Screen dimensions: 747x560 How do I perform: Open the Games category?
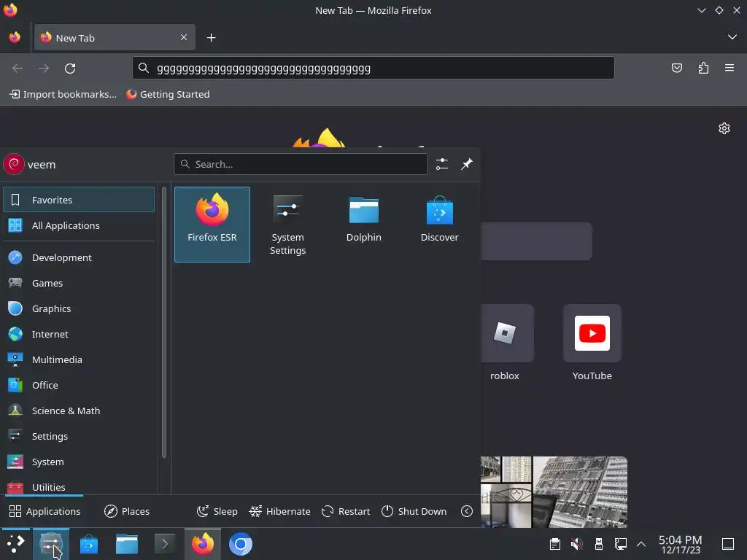coord(79,284)
